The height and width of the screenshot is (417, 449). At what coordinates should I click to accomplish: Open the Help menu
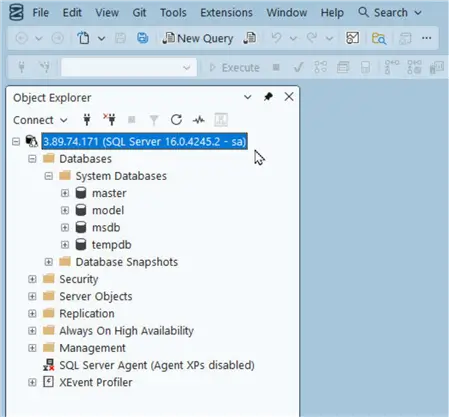pos(332,13)
